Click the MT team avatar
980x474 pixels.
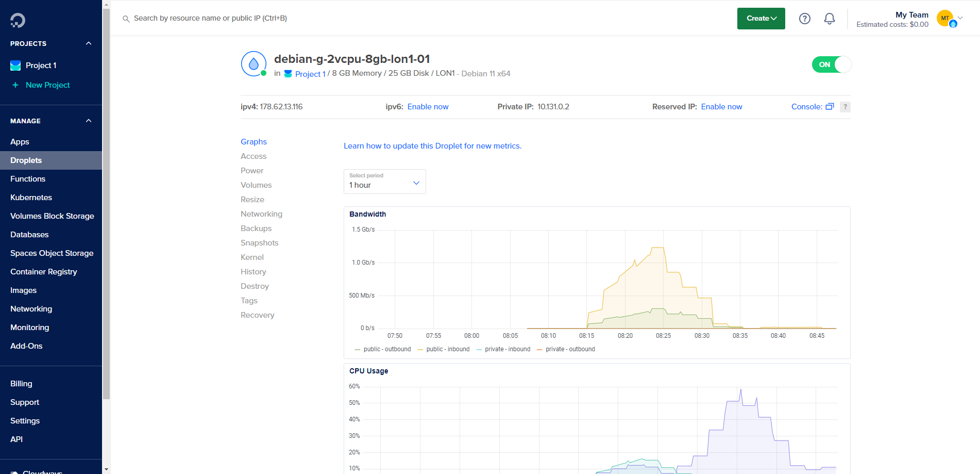pyautogui.click(x=945, y=18)
